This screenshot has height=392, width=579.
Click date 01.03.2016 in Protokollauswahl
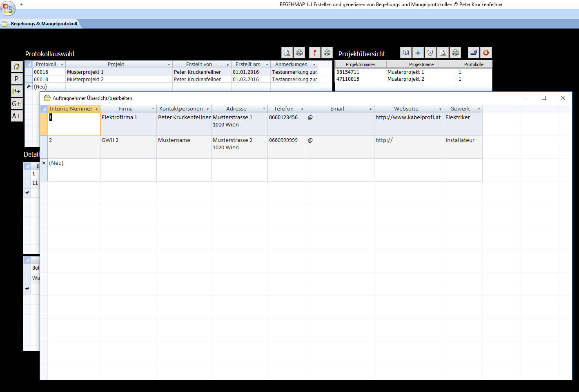tap(251, 80)
